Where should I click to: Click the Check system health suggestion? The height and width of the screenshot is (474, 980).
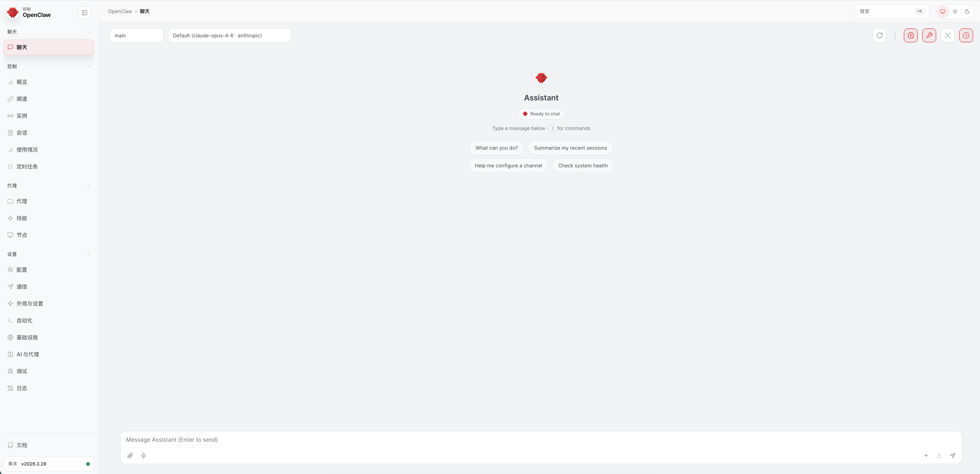point(582,165)
